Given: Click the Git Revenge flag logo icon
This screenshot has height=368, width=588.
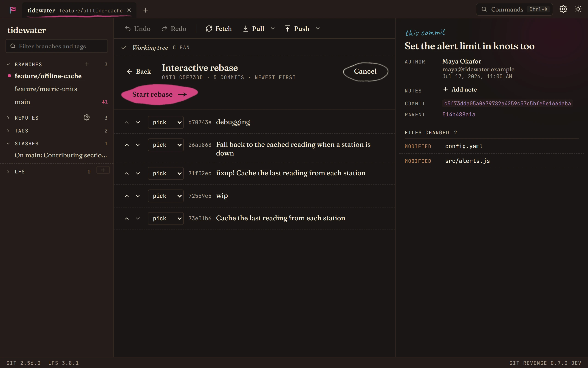Looking at the screenshot, I should pos(13,10).
